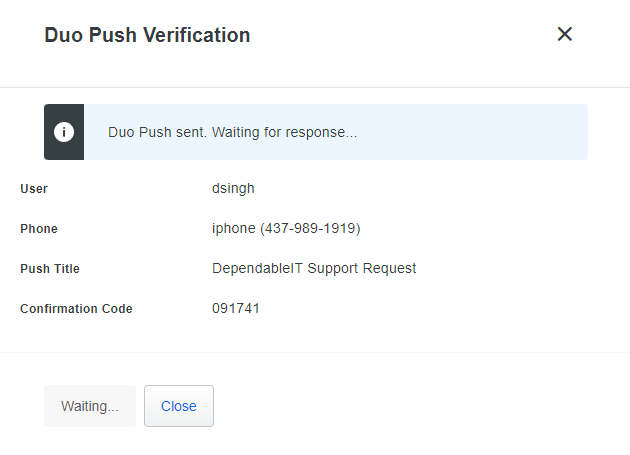
Task: Click the word Verification in the header
Action: click(197, 35)
